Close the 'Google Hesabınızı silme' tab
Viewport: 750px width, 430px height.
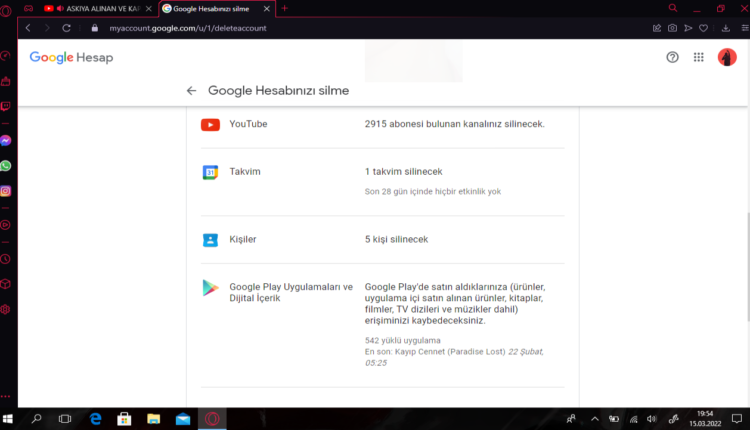tap(266, 9)
